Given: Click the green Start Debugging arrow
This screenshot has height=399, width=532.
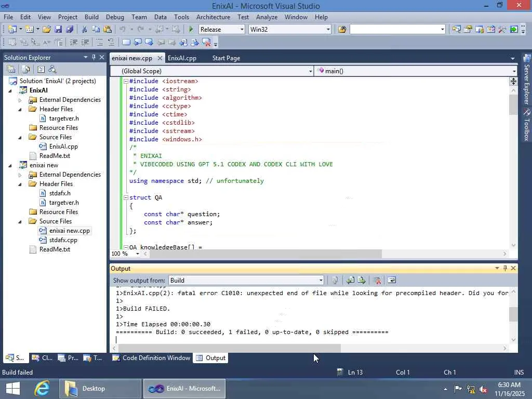Looking at the screenshot, I should pyautogui.click(x=191, y=30).
